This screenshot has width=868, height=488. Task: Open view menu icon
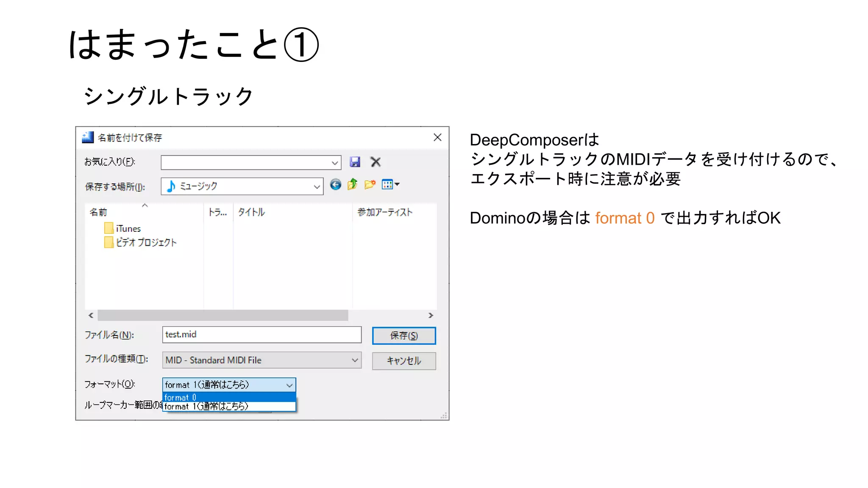390,185
